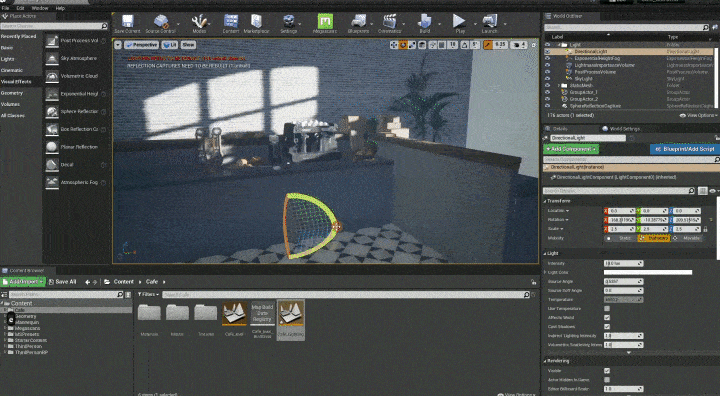The height and width of the screenshot is (396, 720).
Task: Select the rotate gizmo mode in viewport
Action: 403,45
